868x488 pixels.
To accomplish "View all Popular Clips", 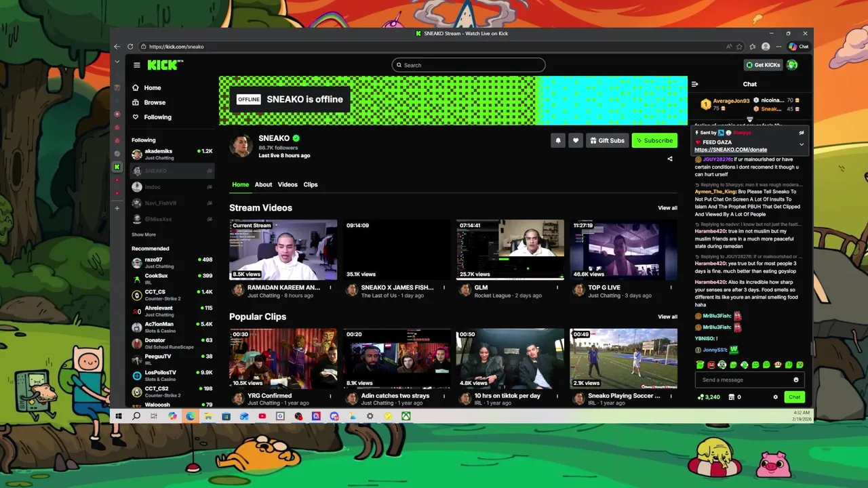I will 667,317.
